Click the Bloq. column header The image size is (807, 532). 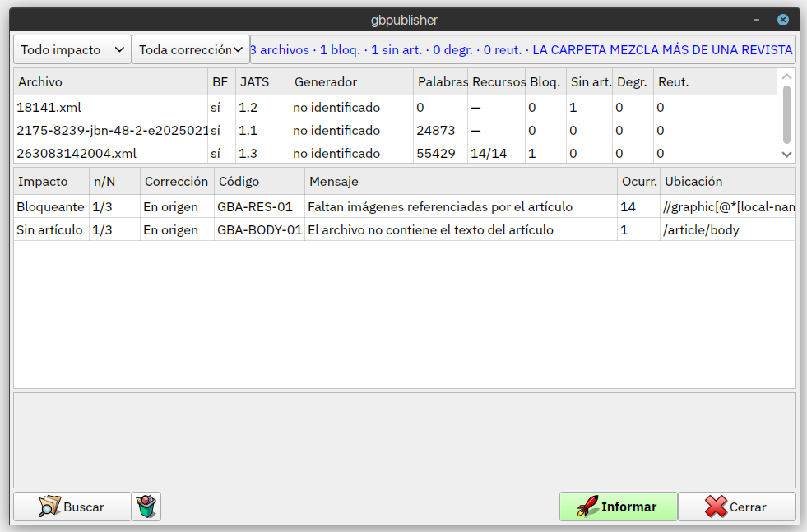545,81
